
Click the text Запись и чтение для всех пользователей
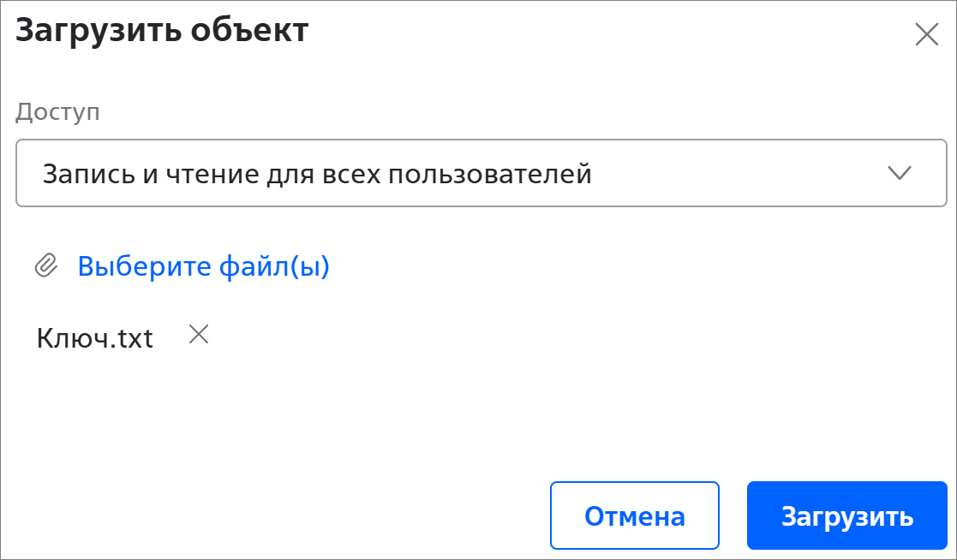tap(317, 174)
